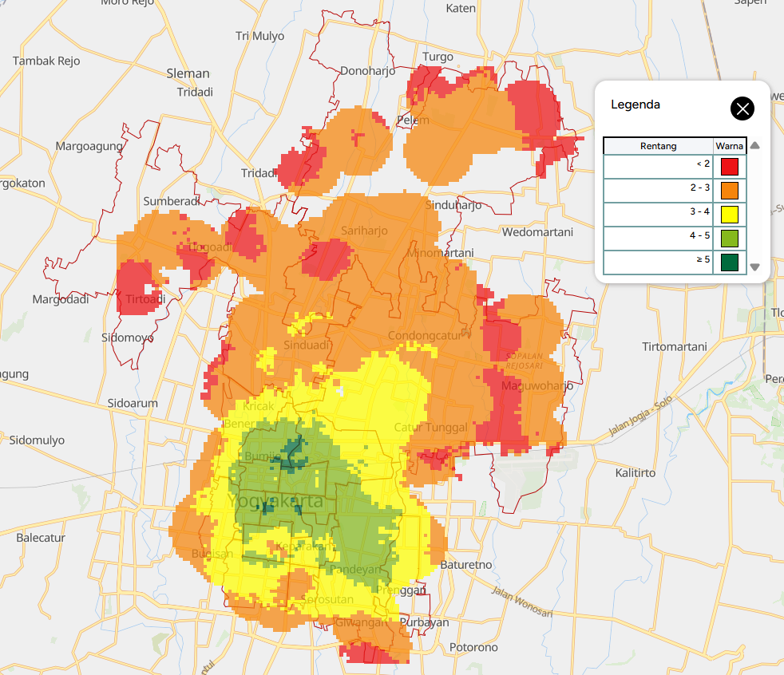Click the "4 - 5" range cell
The width and height of the screenshot is (784, 675).
(658, 239)
